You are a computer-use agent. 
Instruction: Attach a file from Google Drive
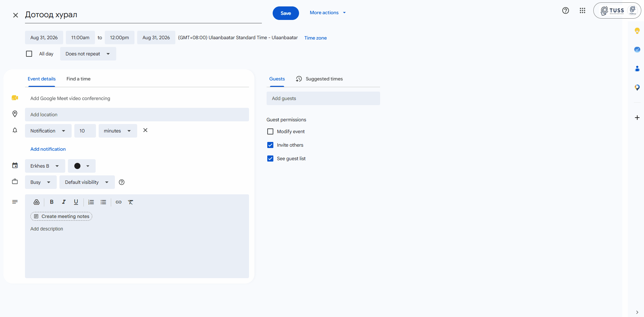pyautogui.click(x=36, y=202)
